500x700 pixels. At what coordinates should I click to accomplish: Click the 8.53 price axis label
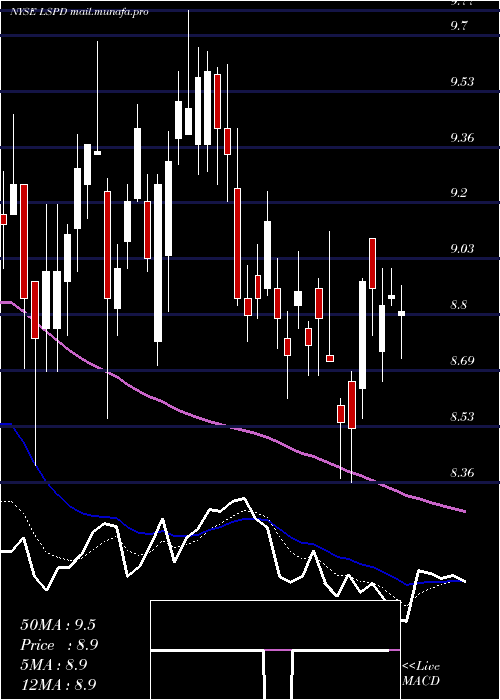pyautogui.click(x=462, y=417)
